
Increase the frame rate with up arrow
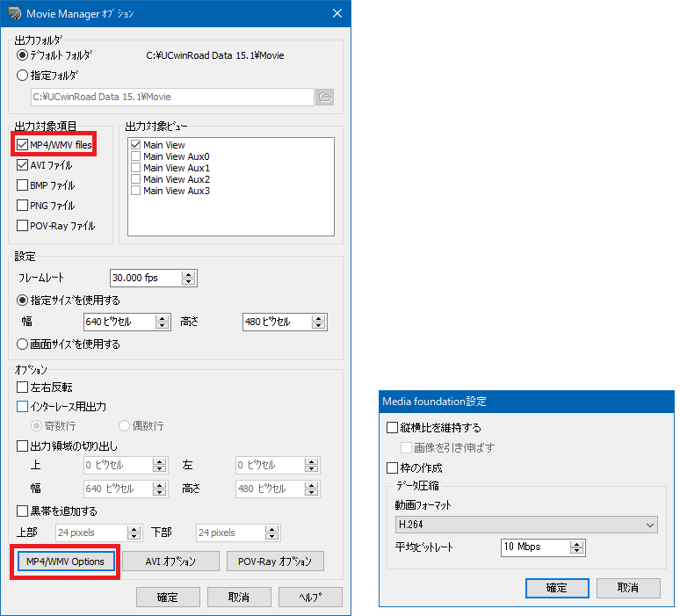pos(189,274)
